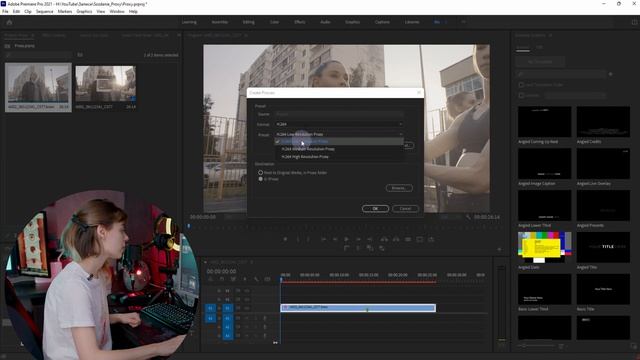Open the Sequence menu

pos(44,11)
